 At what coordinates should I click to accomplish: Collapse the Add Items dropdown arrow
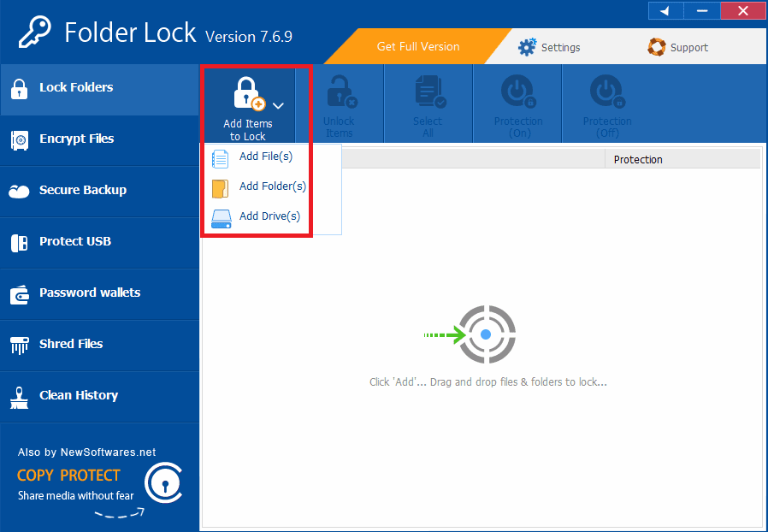pyautogui.click(x=278, y=105)
